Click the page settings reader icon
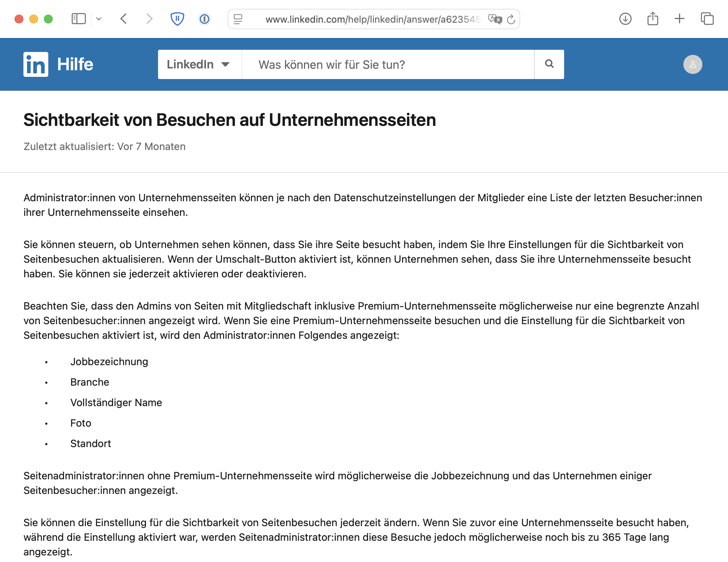The width and height of the screenshot is (728, 562). point(238,19)
